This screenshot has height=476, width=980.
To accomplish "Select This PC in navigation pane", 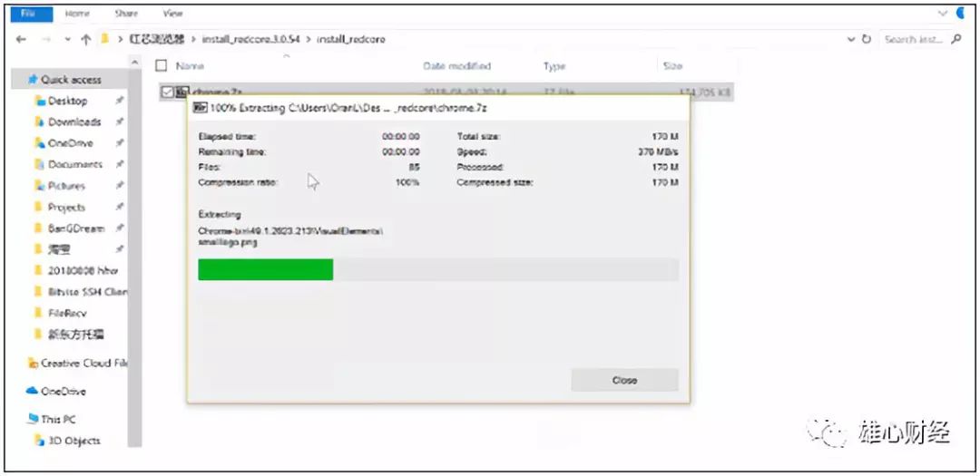I will 57,419.
